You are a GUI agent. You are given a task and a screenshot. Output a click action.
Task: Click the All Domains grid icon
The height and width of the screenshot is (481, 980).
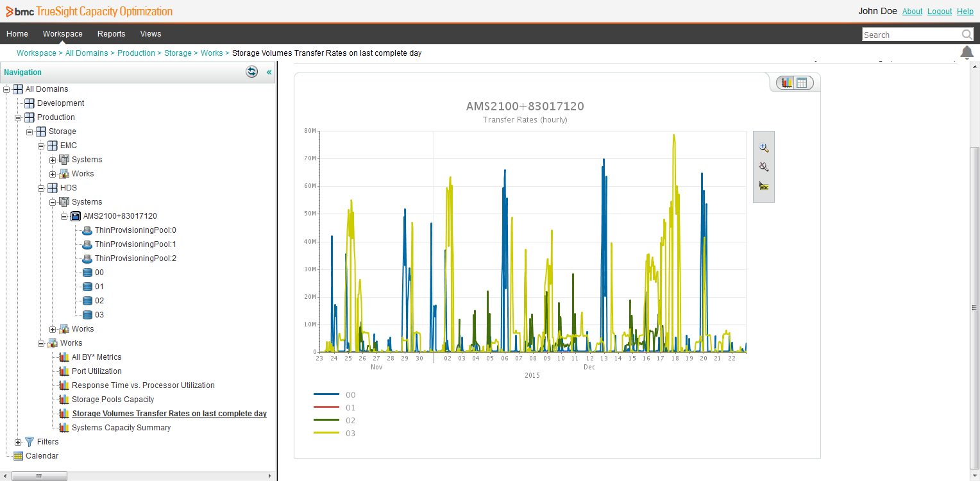(x=18, y=89)
